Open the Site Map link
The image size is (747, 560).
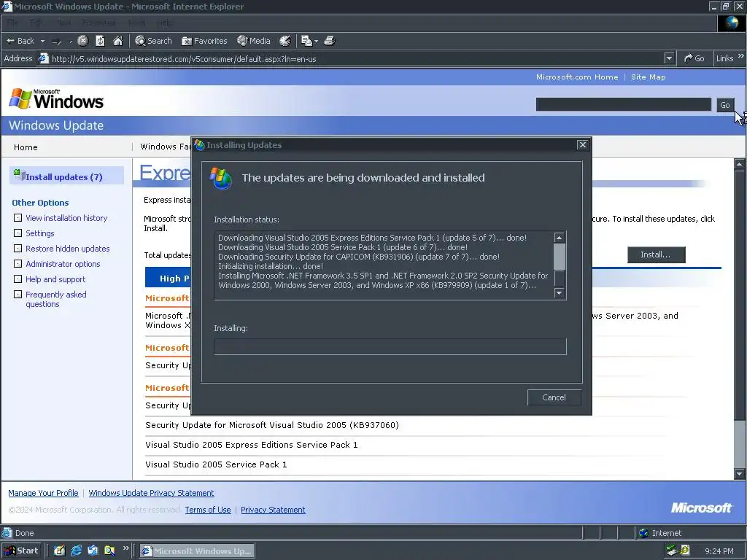[648, 77]
